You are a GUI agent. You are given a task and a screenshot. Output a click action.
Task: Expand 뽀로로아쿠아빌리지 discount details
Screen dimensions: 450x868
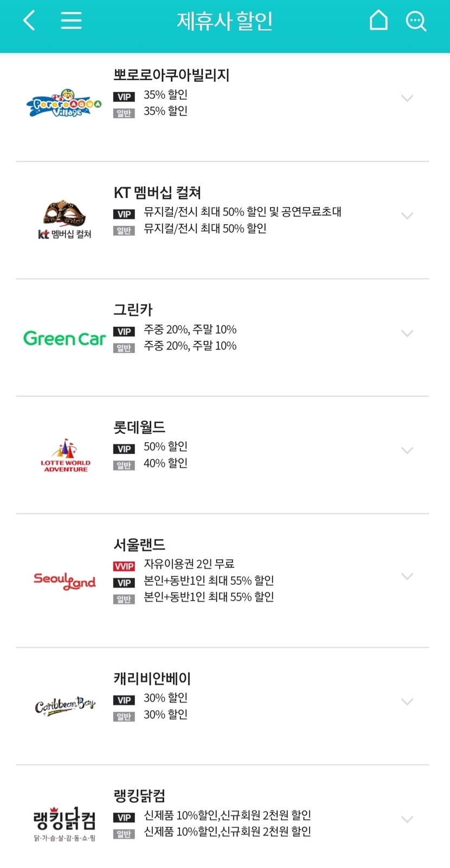click(407, 98)
